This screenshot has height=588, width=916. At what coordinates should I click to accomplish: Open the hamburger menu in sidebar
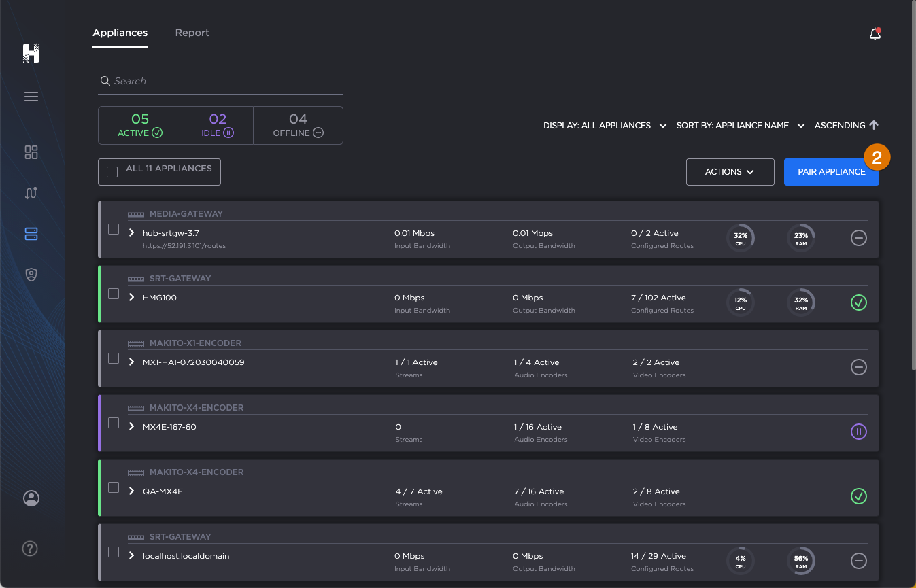pos(31,97)
